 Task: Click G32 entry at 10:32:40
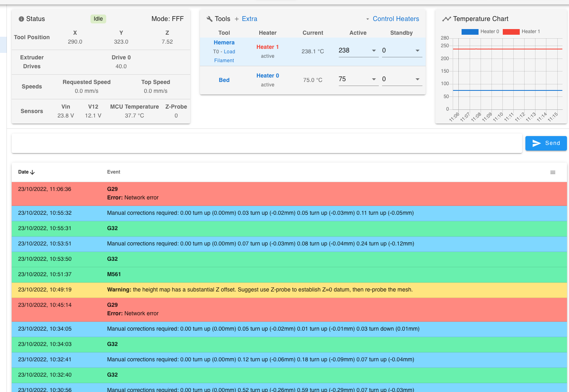click(x=289, y=375)
